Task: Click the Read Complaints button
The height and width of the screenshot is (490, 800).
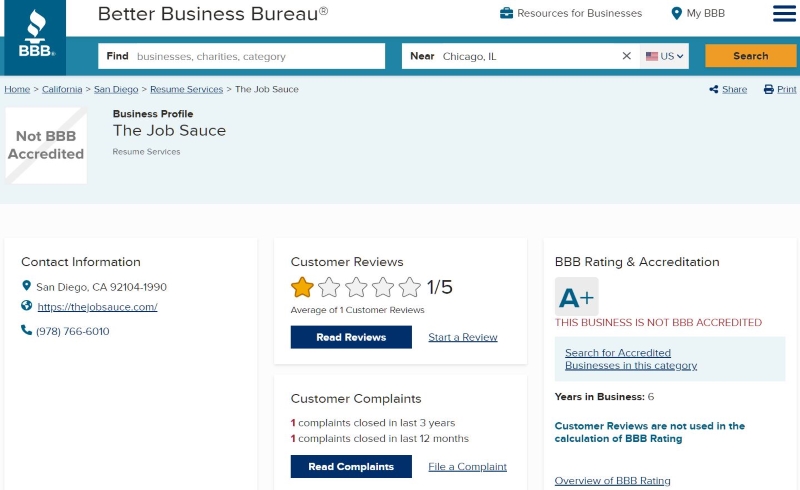Action: [x=351, y=467]
